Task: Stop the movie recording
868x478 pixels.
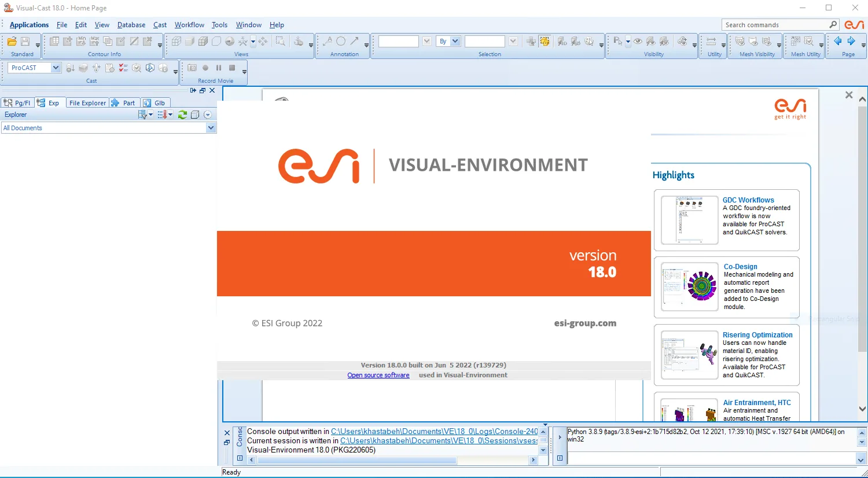Action: tap(232, 68)
